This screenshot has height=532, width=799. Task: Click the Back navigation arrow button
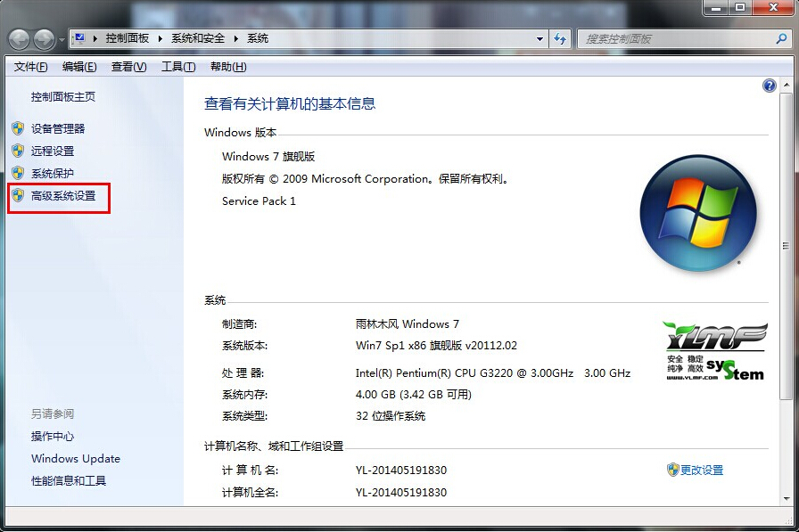[19, 39]
